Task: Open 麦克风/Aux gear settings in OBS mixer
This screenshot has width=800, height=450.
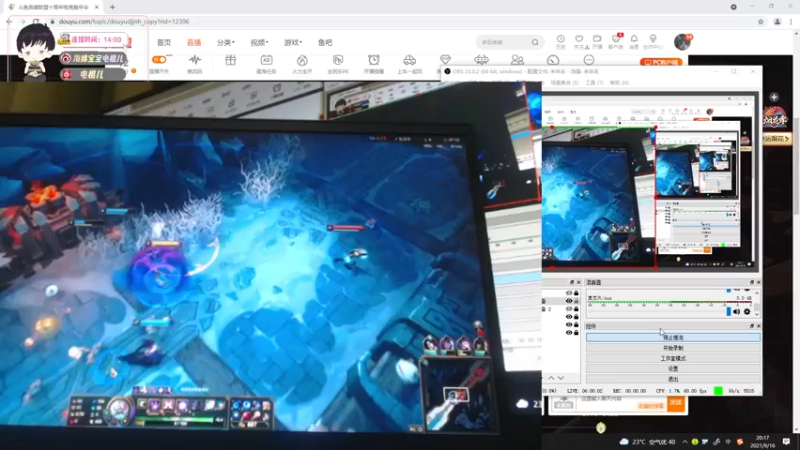Action: click(x=747, y=312)
